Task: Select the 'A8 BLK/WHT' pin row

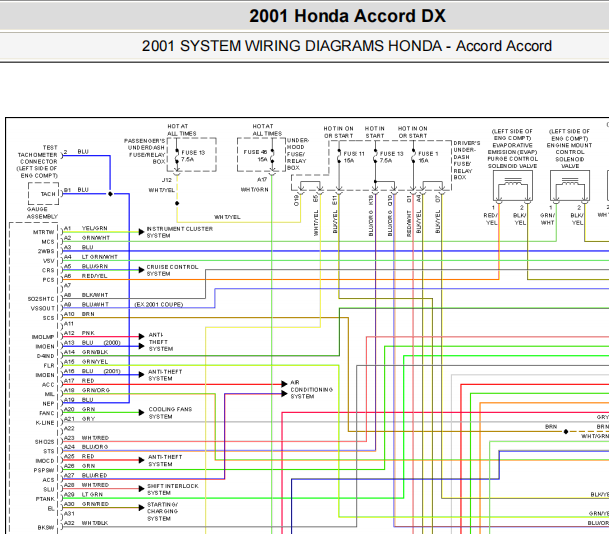Action: [x=86, y=295]
